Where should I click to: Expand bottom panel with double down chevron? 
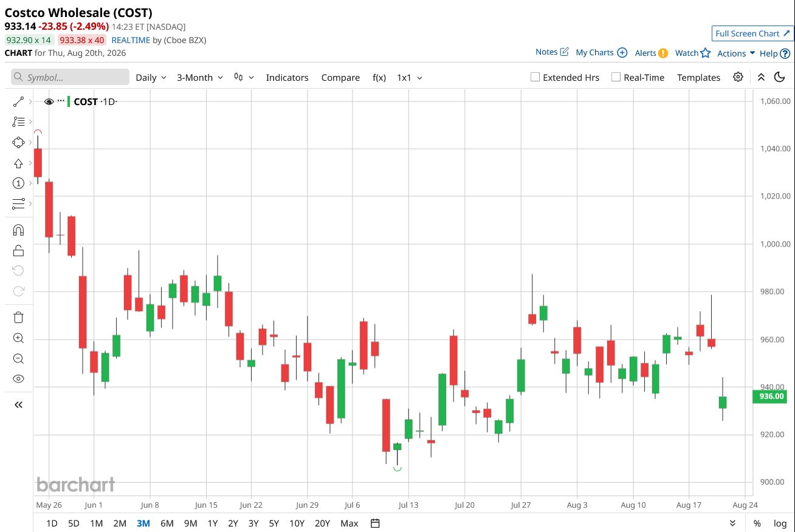coord(732,523)
